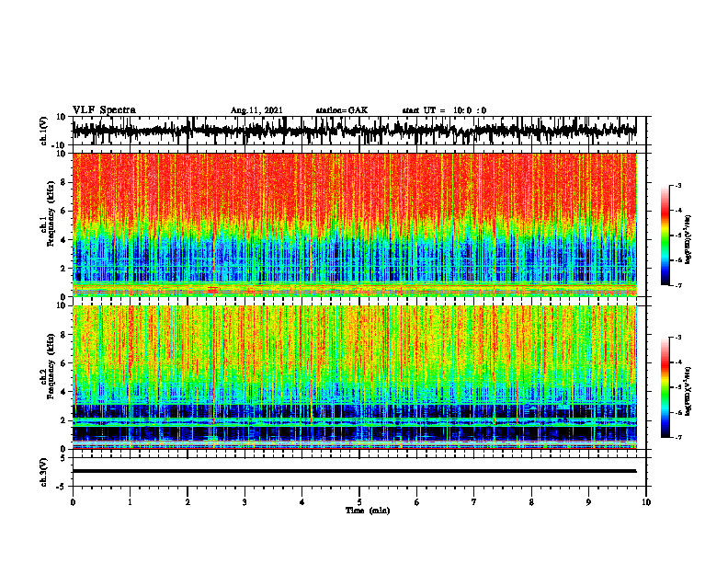This screenshot has width=728, height=563.
Task: Click the ch.1 voltage waveform trace panel
Action: [354, 131]
